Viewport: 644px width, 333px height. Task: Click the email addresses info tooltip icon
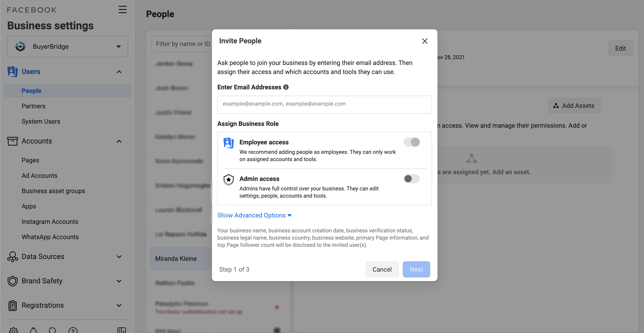[286, 87]
